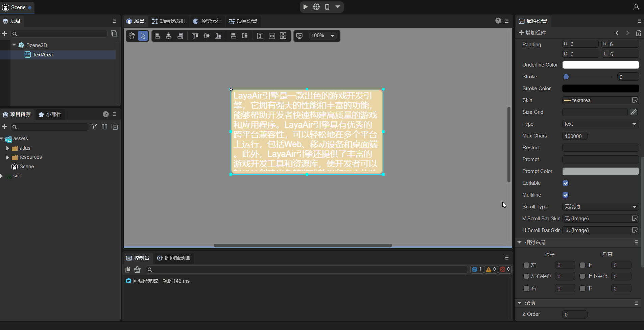644x330 pixels.
Task: Expand the atlas folder
Action: (8, 148)
